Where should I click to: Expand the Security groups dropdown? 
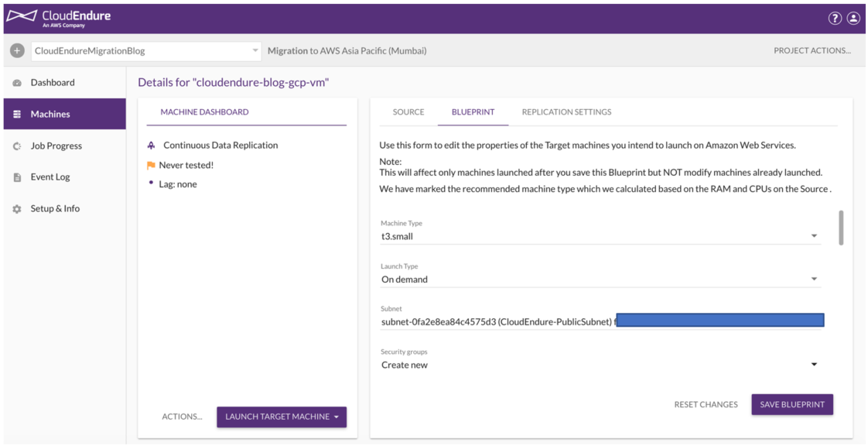814,362
